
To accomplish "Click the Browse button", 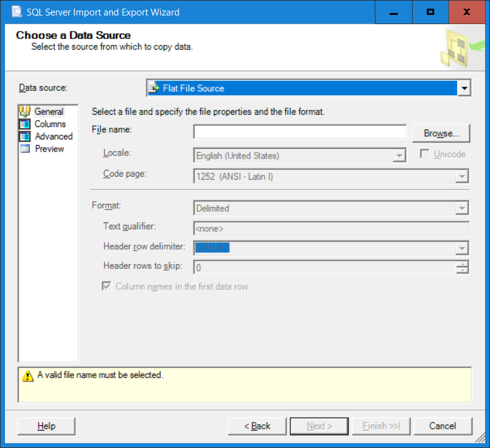I will pos(441,133).
